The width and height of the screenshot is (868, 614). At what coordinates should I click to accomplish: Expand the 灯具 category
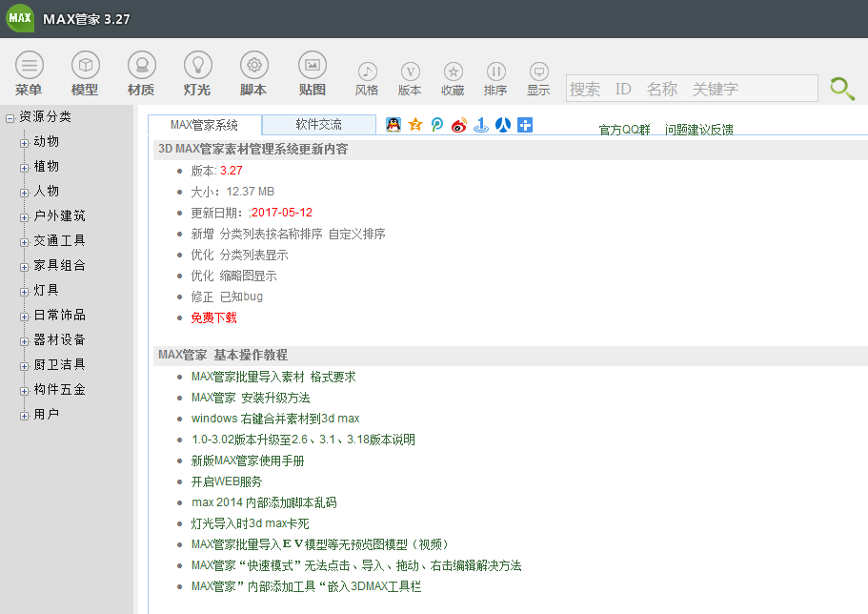[x=24, y=292]
